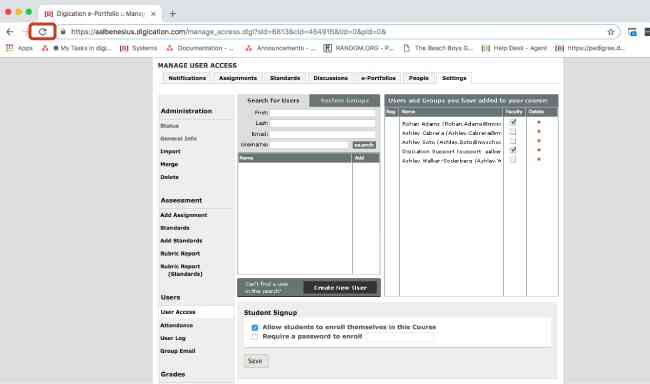Delete Rohan Adams with the red X
650x384 pixels.
coord(539,122)
